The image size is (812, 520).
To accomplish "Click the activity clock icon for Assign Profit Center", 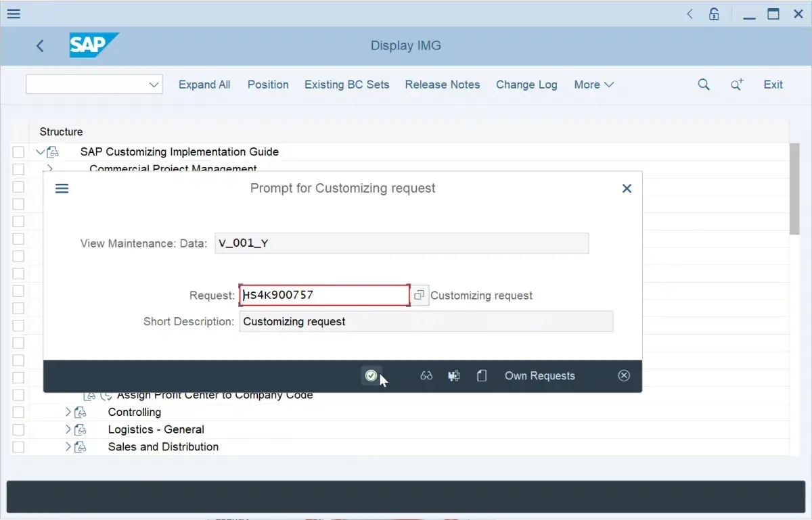I will click(x=106, y=395).
